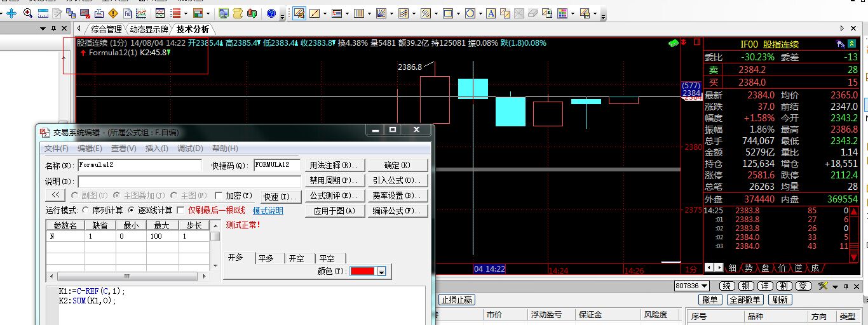Screen dimensions: 868x325
Task: Open the 调试(D) menu in editor
Action: 190,149
